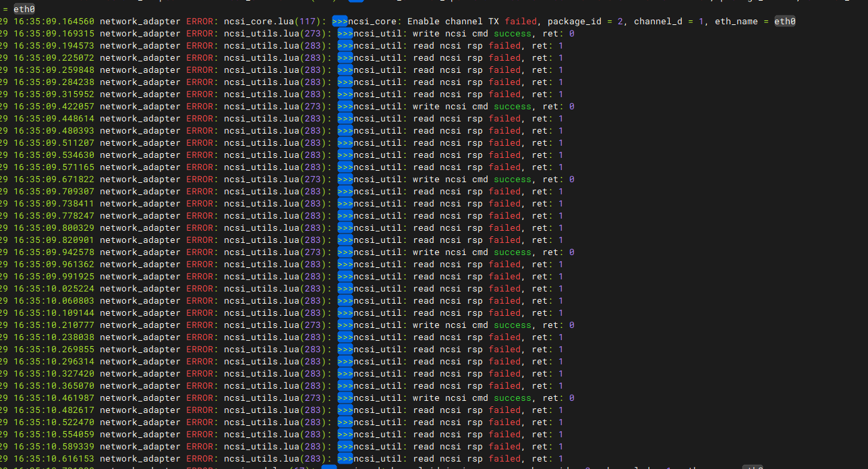The width and height of the screenshot is (868, 469).
Task: Click the blue >>> marker on the second log line
Action: 345,33
